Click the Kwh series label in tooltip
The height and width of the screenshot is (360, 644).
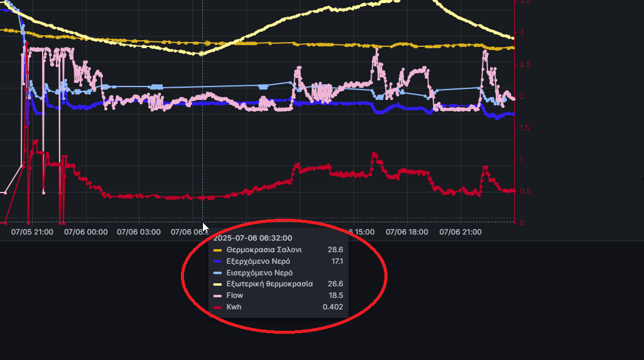pos(234,306)
